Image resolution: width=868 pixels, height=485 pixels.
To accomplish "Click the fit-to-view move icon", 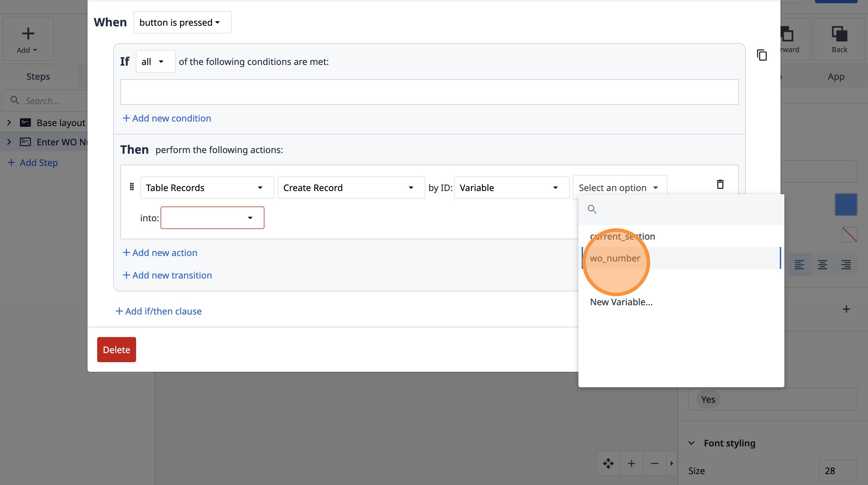I will click(x=608, y=463).
